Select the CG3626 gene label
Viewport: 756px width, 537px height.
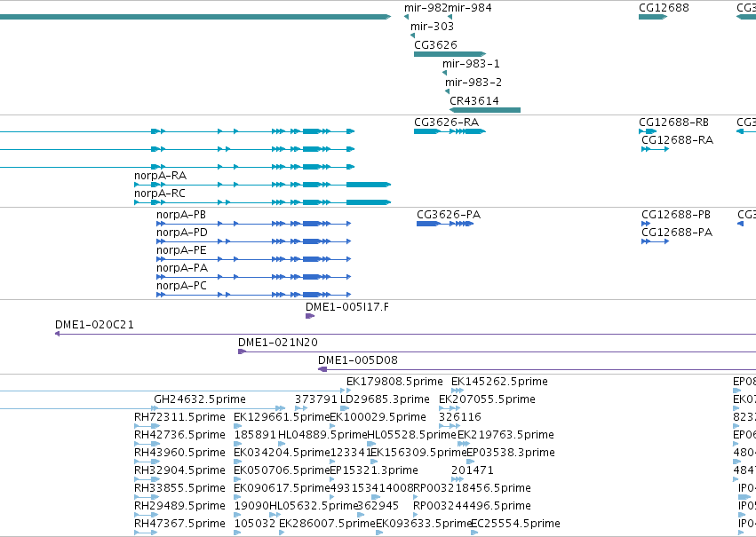click(435, 44)
